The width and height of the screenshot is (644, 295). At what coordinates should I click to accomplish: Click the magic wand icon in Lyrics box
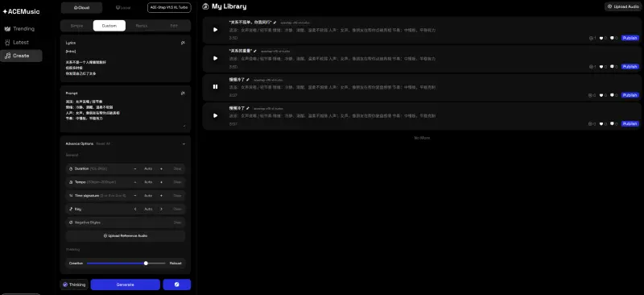click(183, 43)
